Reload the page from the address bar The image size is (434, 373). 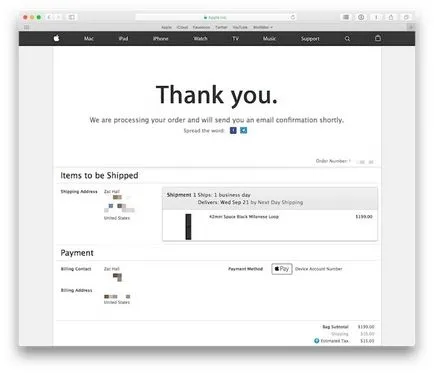[x=293, y=17]
